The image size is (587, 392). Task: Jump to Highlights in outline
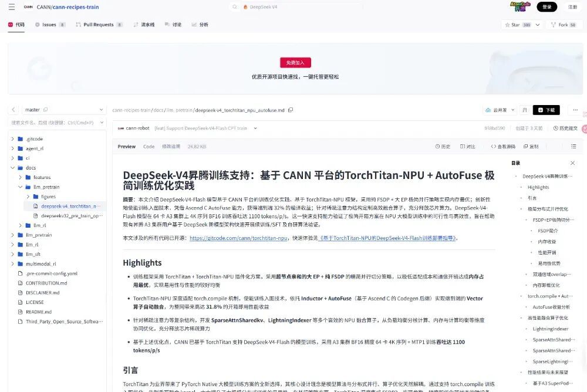(538, 187)
